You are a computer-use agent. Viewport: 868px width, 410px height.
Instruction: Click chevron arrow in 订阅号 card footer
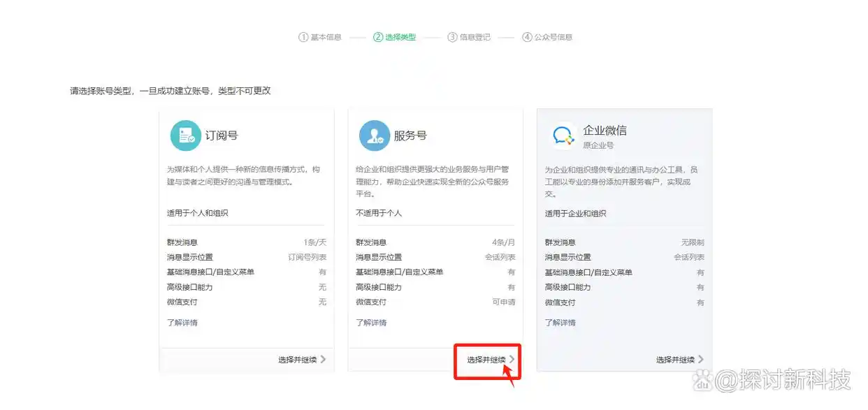point(324,360)
